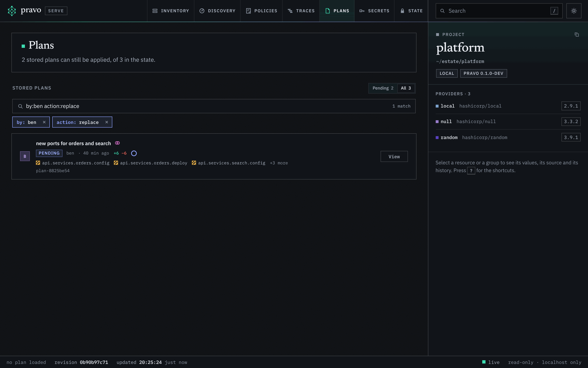Select the local hashicorp/local provider row
Screen dimensions: 588x368
coord(508,106)
